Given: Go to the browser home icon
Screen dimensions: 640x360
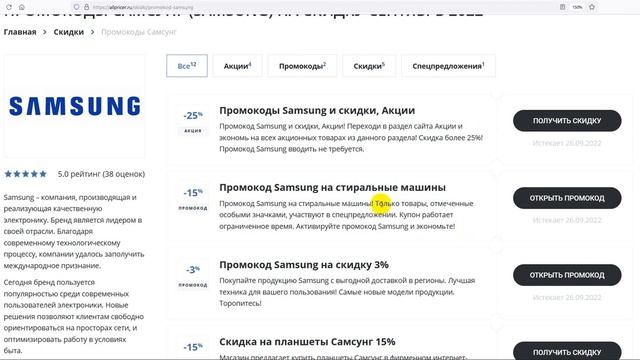Looking at the screenshot, I should [x=22, y=7].
